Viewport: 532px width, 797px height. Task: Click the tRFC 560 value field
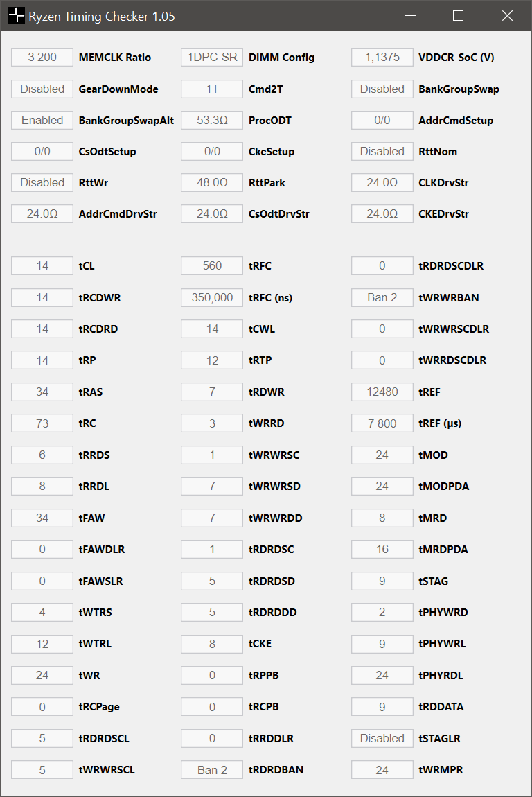click(212, 265)
